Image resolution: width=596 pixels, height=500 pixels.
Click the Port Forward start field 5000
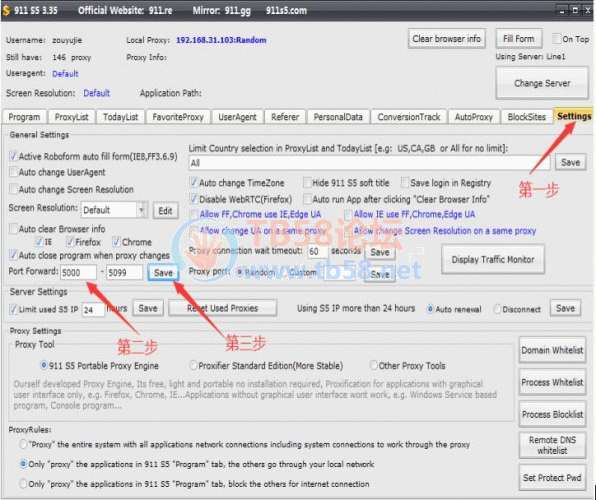(x=78, y=273)
